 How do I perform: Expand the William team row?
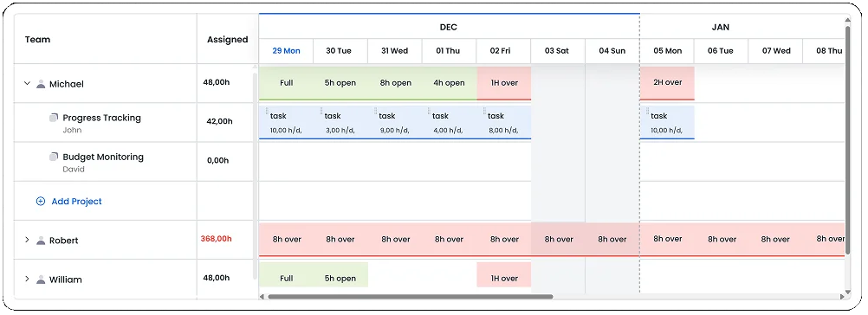click(27, 279)
